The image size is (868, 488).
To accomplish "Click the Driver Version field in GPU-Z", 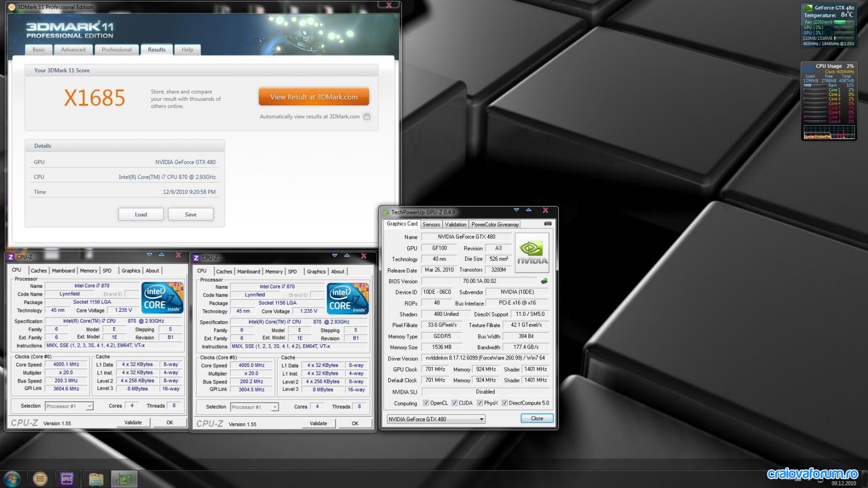I will click(x=485, y=358).
